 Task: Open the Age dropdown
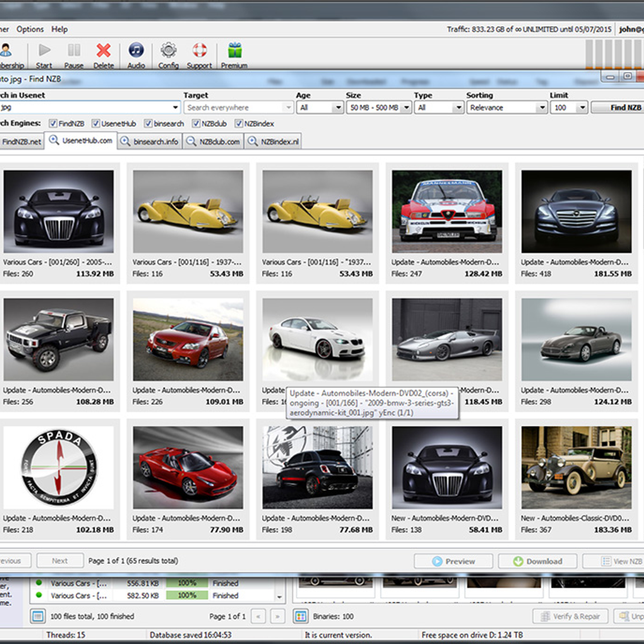pyautogui.click(x=320, y=107)
